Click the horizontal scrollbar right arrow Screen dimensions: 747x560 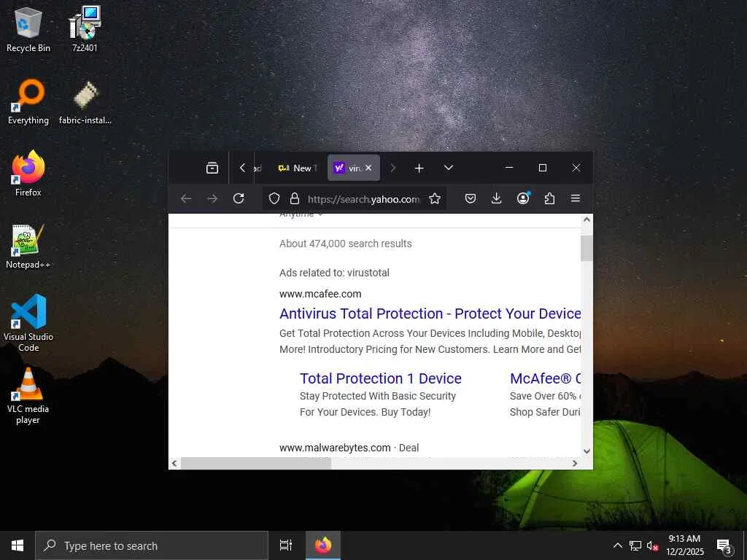(575, 463)
